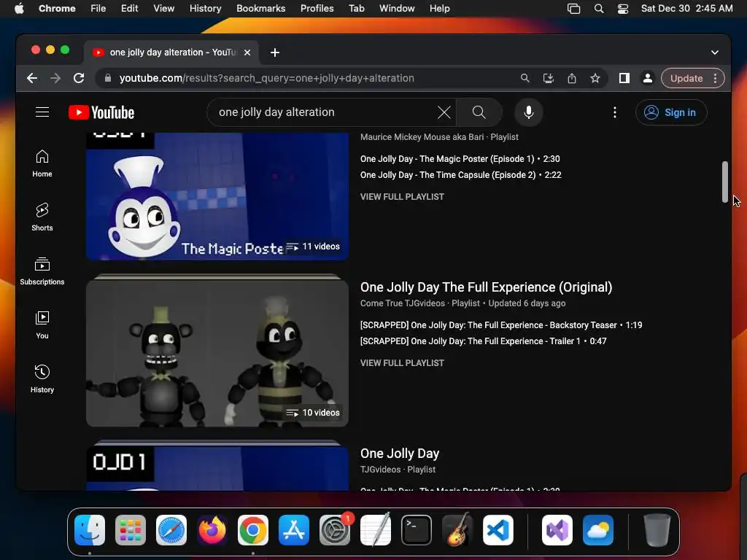747x560 pixels.
Task: Click the Chrome Update button
Action: click(x=686, y=78)
